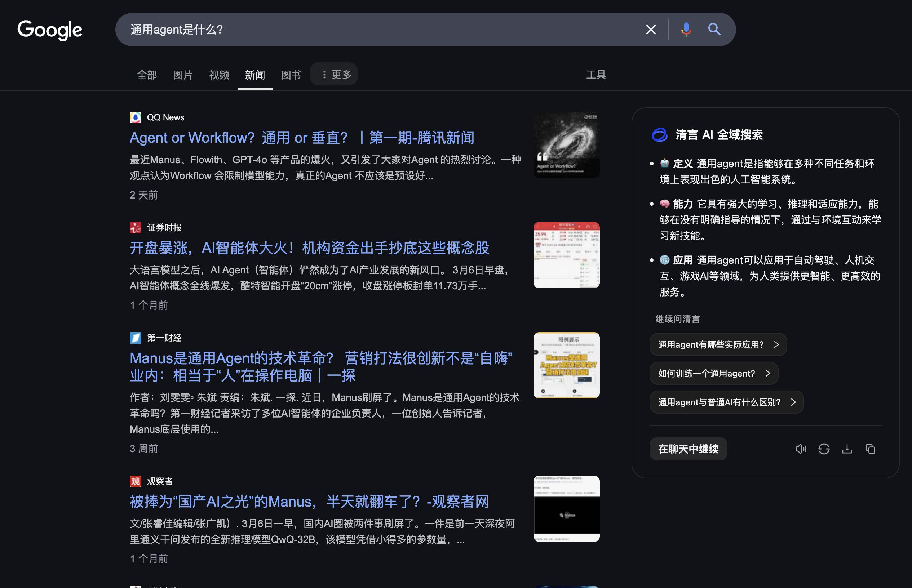Ask 通用agent有哪些实际应用 follow-up
The width and height of the screenshot is (912, 588).
click(718, 344)
